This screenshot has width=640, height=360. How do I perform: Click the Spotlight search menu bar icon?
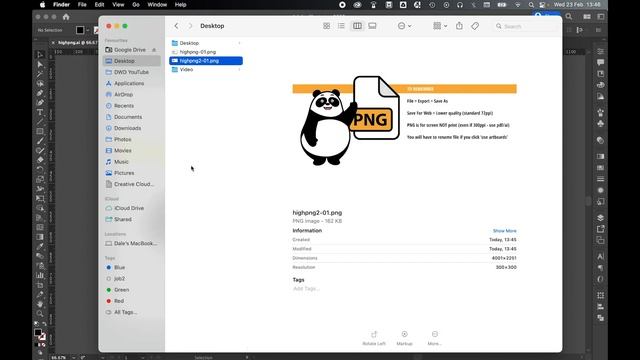point(531,5)
